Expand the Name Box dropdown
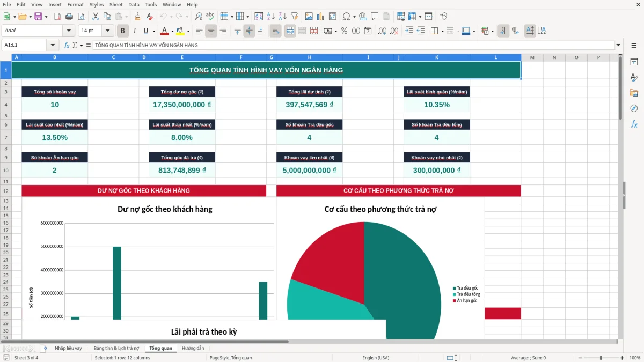Image resolution: width=644 pixels, height=362 pixels. tap(53, 46)
